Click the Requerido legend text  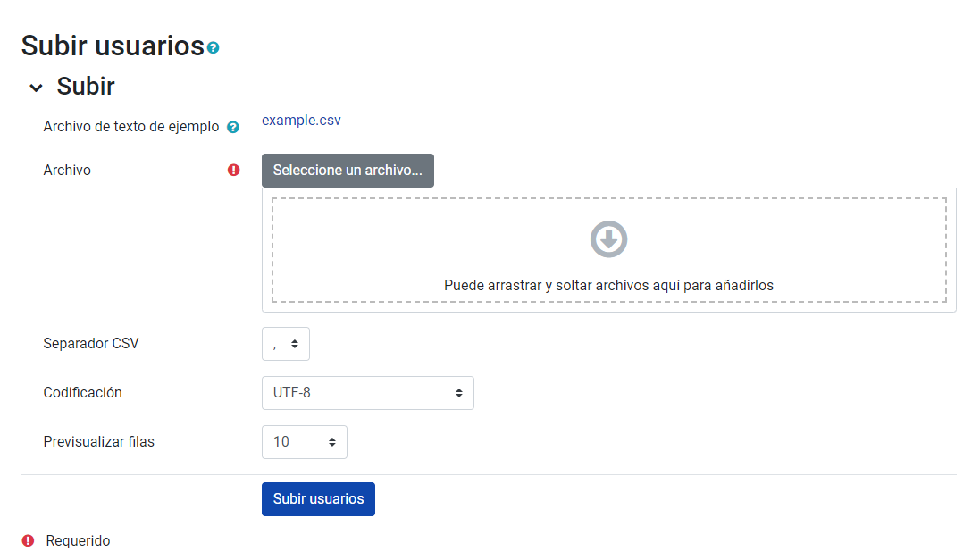coord(78,540)
